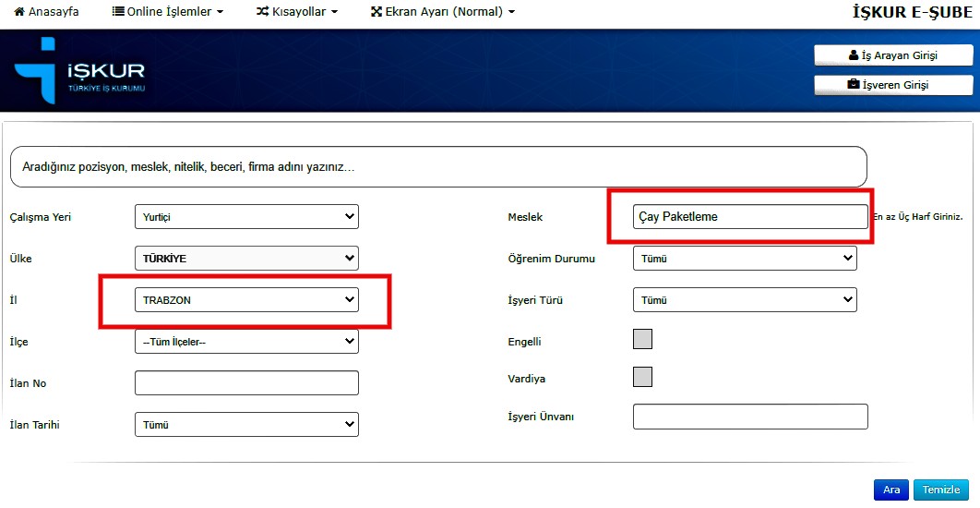The image size is (980, 508).
Task: Click the İŞKUR logo in the header
Action: click(x=79, y=71)
